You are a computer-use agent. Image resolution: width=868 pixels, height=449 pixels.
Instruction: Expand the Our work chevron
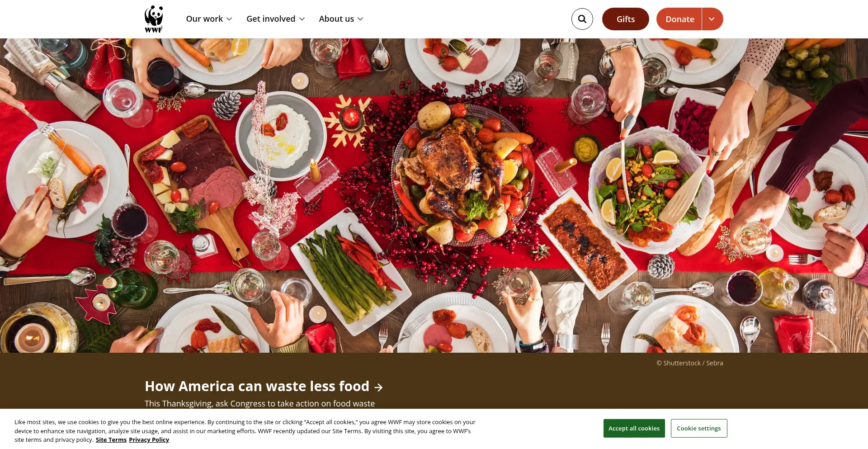(x=229, y=19)
